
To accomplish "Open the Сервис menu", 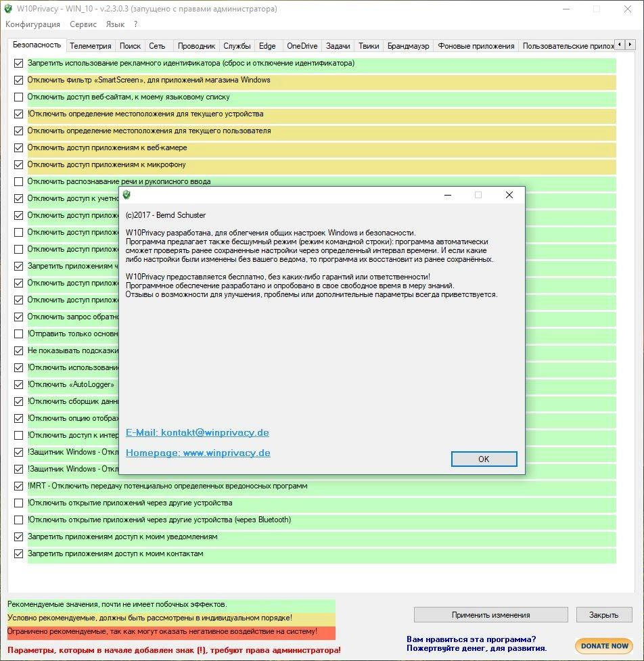I will point(83,24).
